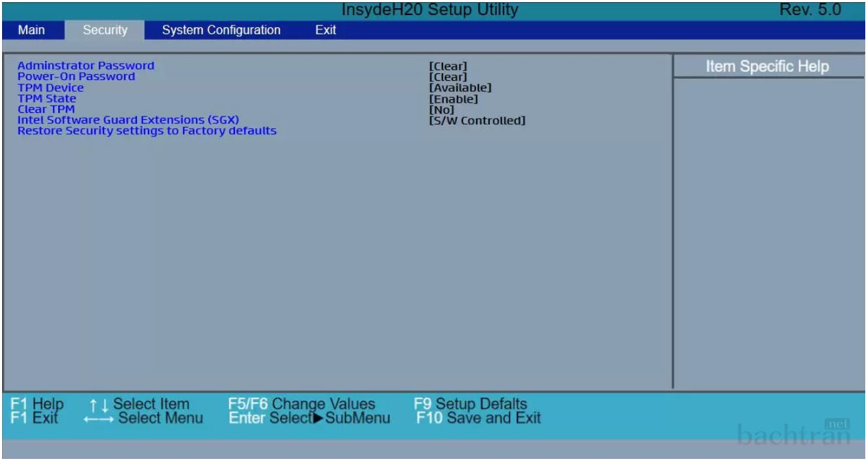
Task: Click the F1 Exit hint
Action: point(35,418)
